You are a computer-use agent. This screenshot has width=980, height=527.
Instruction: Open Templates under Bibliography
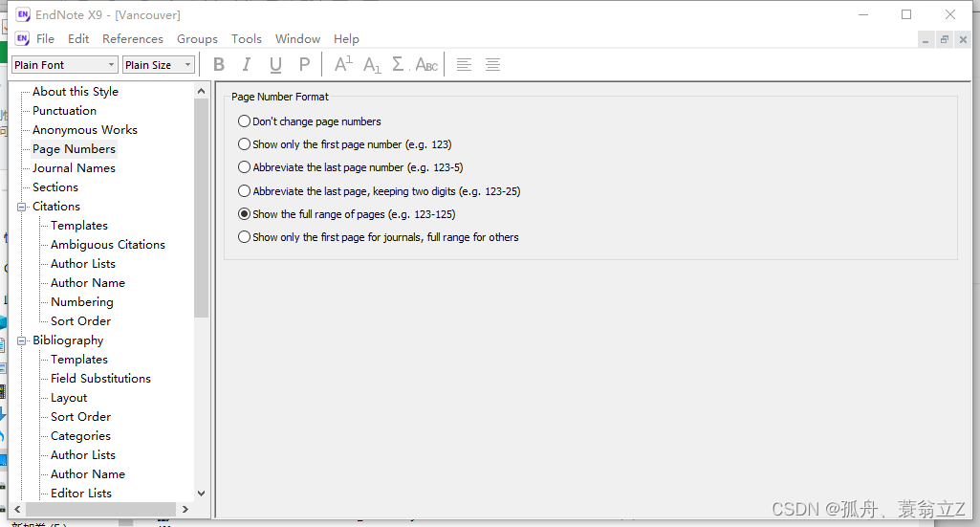click(x=78, y=360)
